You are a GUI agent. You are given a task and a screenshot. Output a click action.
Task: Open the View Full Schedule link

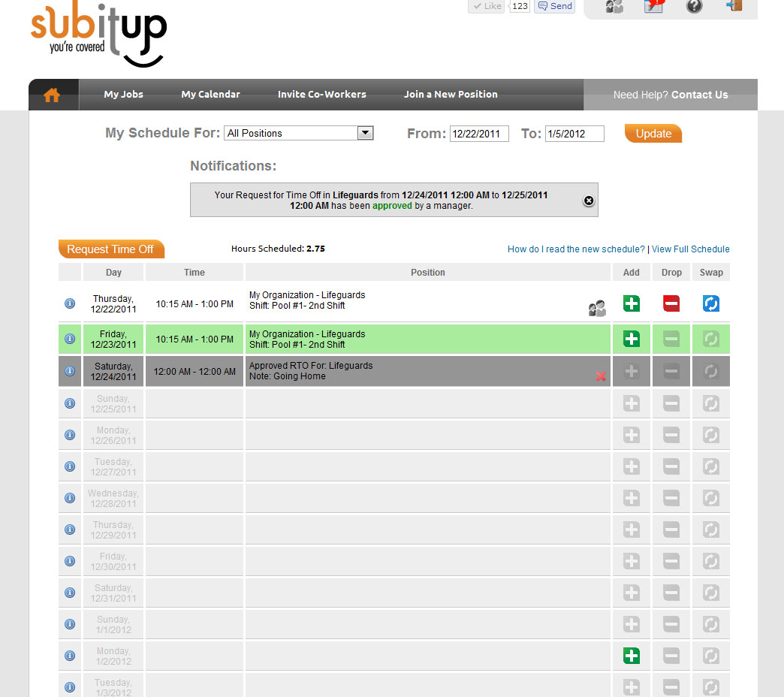pos(690,249)
